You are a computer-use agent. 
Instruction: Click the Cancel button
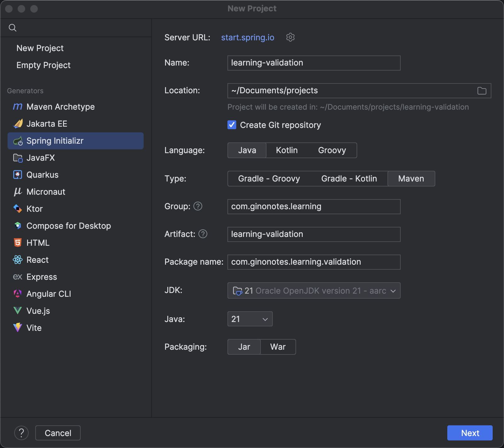58,433
